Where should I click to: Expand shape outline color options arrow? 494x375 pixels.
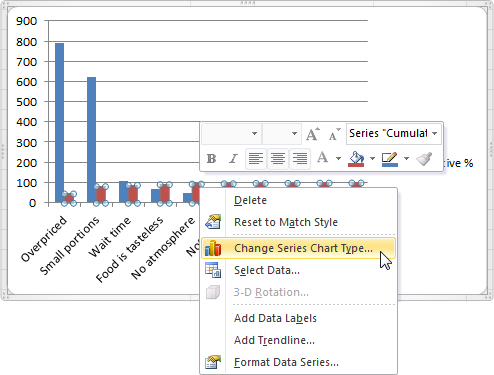click(406, 158)
